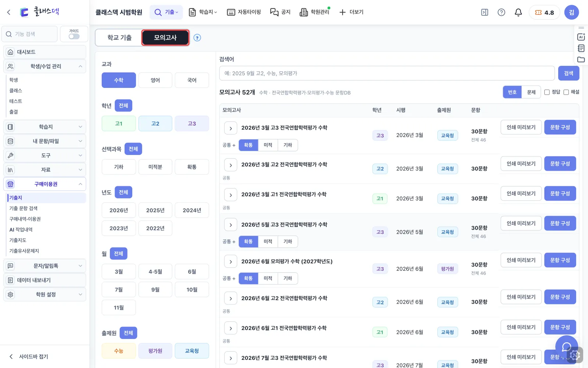Viewport: 588px width, 368px height.
Task: Open the list document icon on right rail
Action: [x=581, y=48]
